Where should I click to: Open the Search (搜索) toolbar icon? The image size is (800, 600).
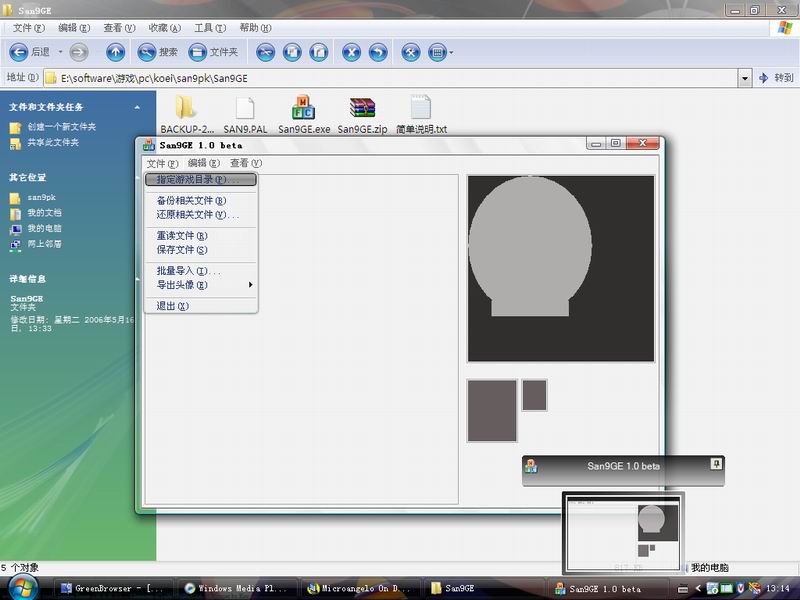[x=148, y=52]
